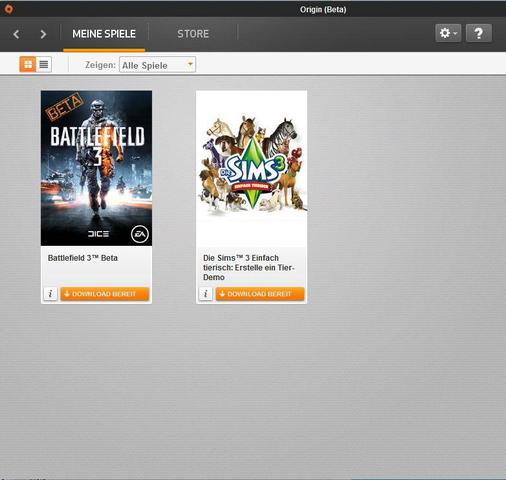The width and height of the screenshot is (506, 480).
Task: Click Die Sims 3 Einfach tierisch title text
Action: (249, 268)
